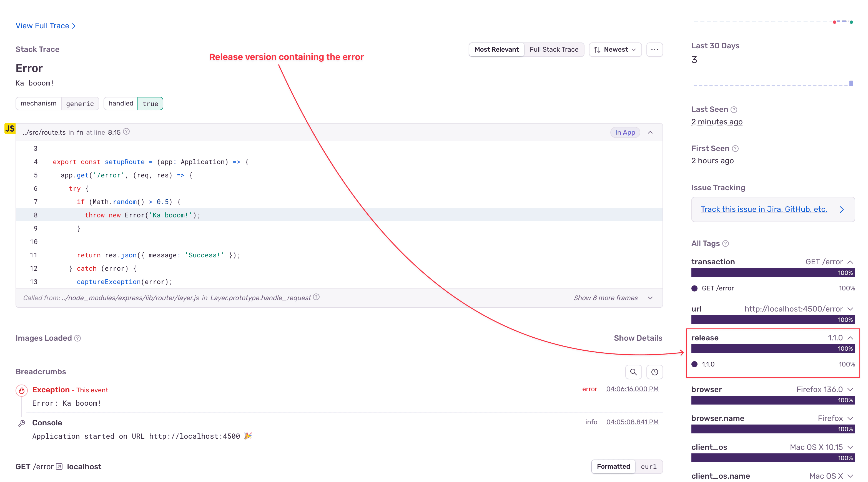Click the JS file type icon on stack frame
Image resolution: width=868 pixels, height=482 pixels.
pyautogui.click(x=9, y=128)
